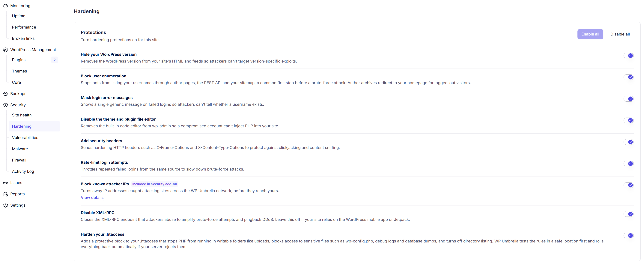Toggle the Disable XML-RPC switch
Image resolution: width=644 pixels, height=268 pixels.
tap(628, 214)
